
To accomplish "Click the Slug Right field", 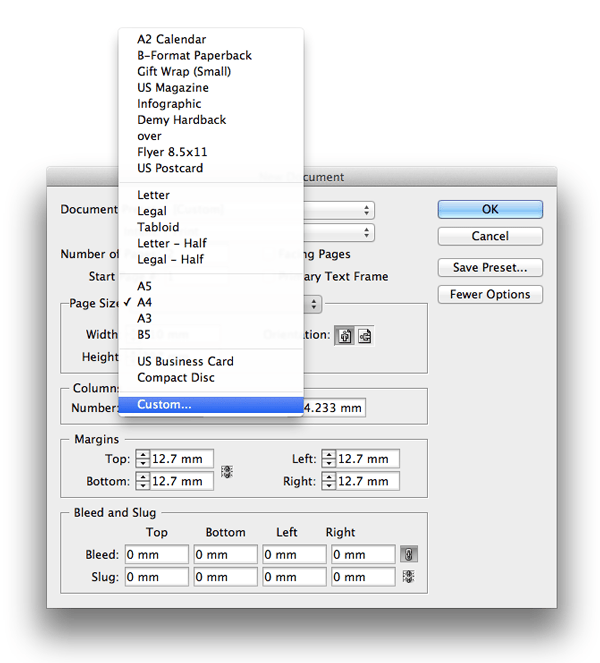I will (363, 577).
